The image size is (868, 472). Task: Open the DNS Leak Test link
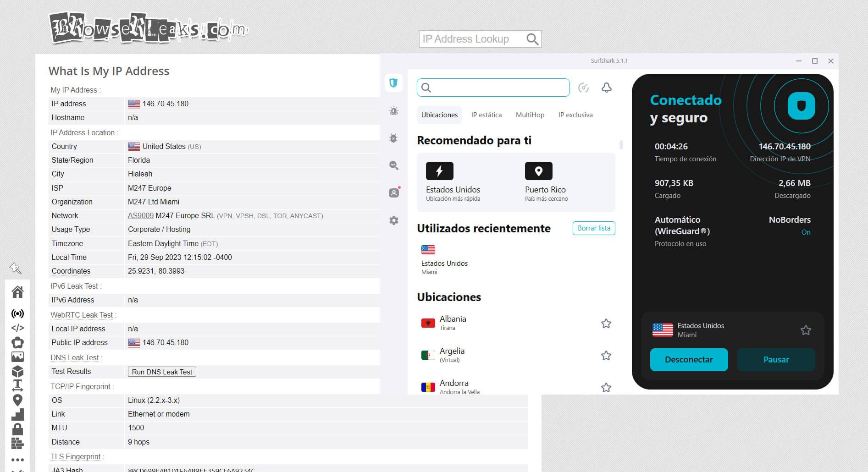pyautogui.click(x=75, y=357)
